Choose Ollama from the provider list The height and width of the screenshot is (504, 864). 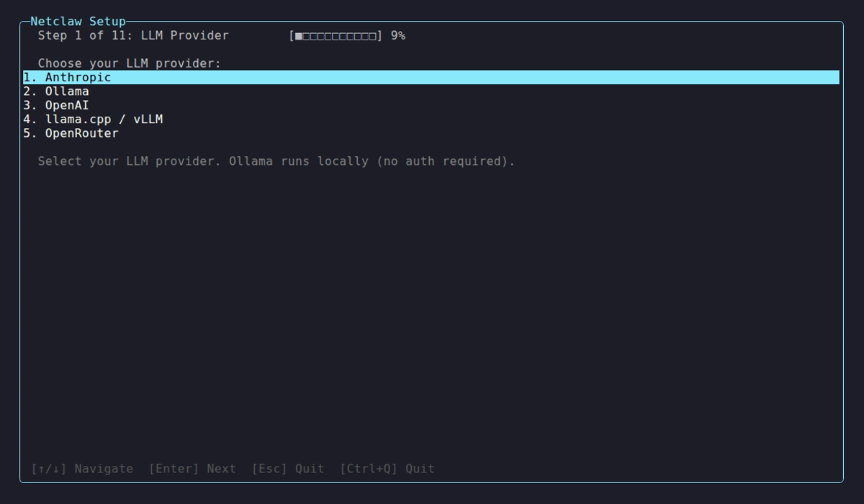point(431,91)
